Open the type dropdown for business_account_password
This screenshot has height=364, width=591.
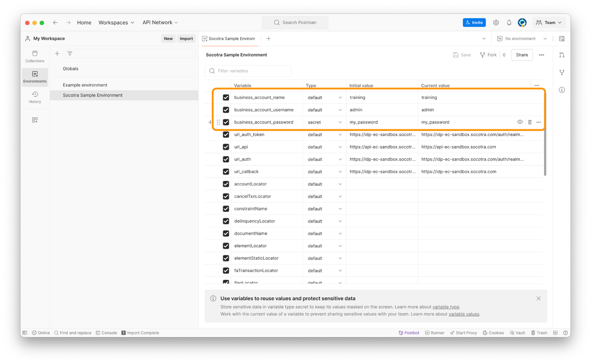coord(324,122)
